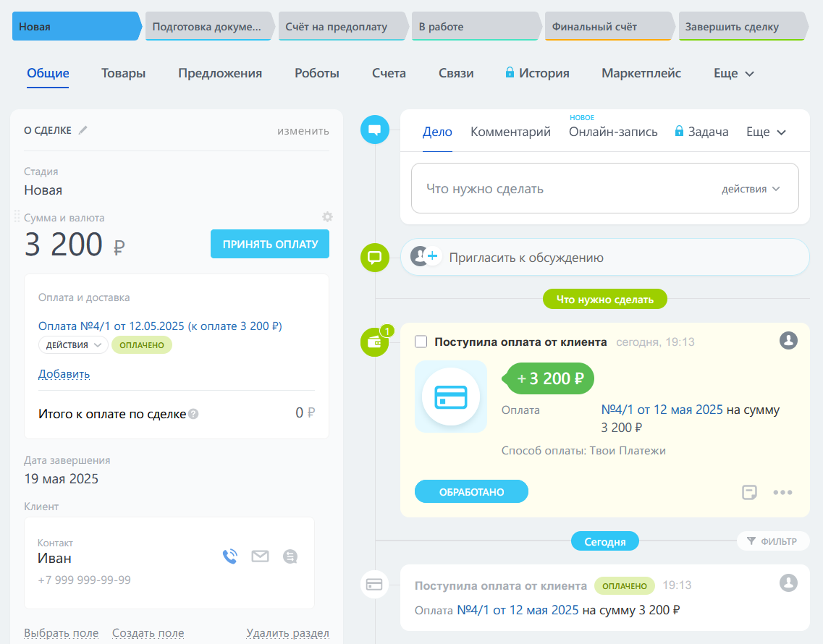Click 'ПРИНЯТЬ ОПЛАТУ' button

(270, 244)
